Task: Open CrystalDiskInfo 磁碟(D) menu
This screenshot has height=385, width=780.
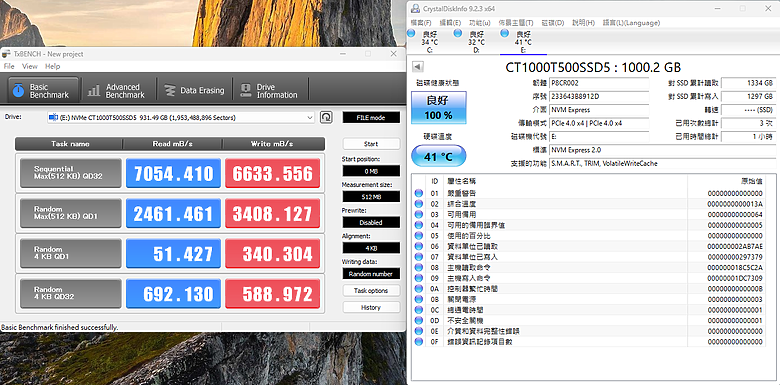Action: [x=553, y=23]
